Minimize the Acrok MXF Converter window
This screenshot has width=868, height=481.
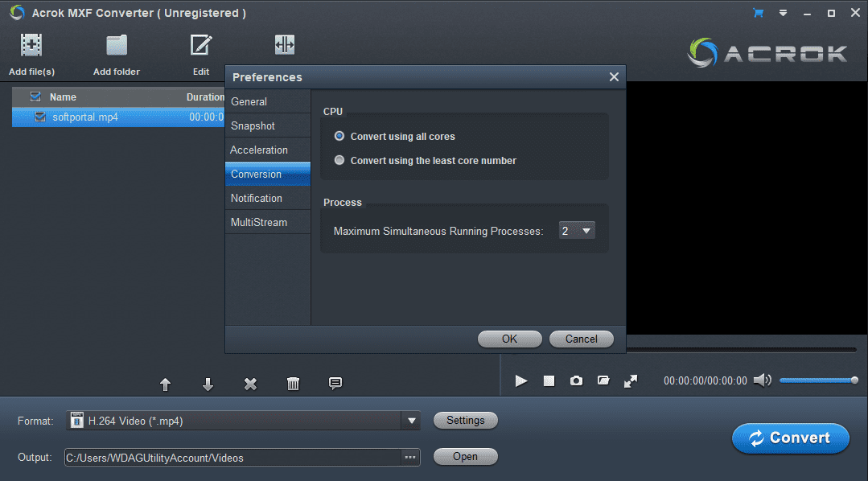[807, 13]
